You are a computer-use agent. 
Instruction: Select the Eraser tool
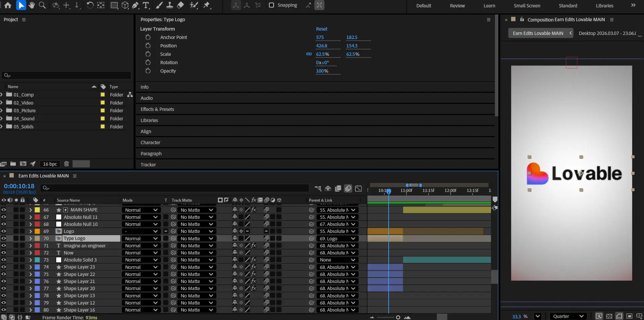click(180, 5)
